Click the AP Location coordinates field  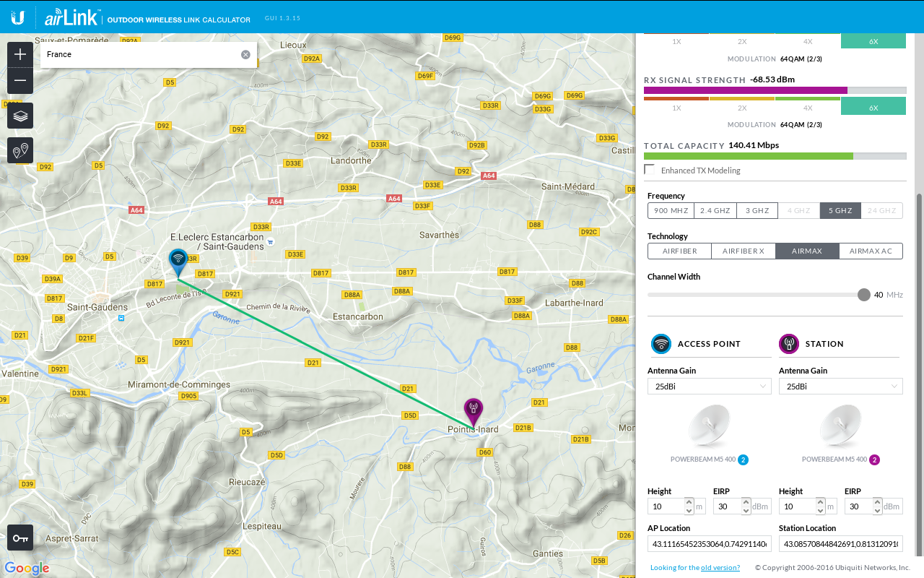(x=709, y=544)
